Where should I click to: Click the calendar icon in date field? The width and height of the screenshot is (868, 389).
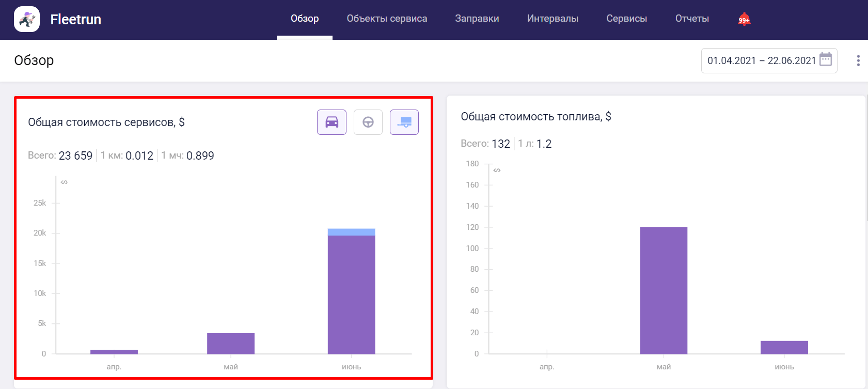click(826, 59)
